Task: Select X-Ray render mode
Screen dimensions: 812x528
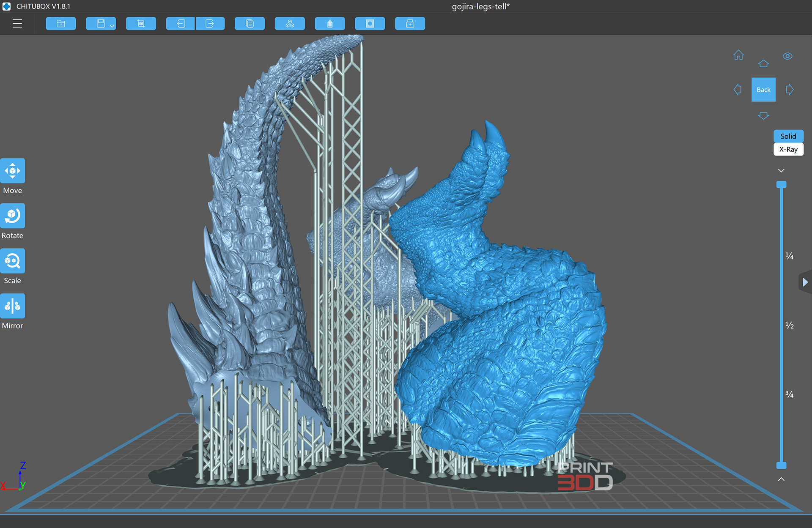Action: pyautogui.click(x=788, y=149)
